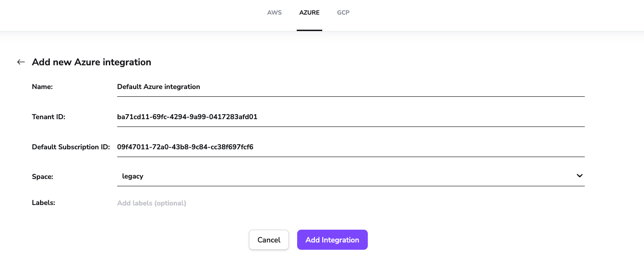
Task: Select the 'Tenant ID:' label text
Action: (49, 117)
